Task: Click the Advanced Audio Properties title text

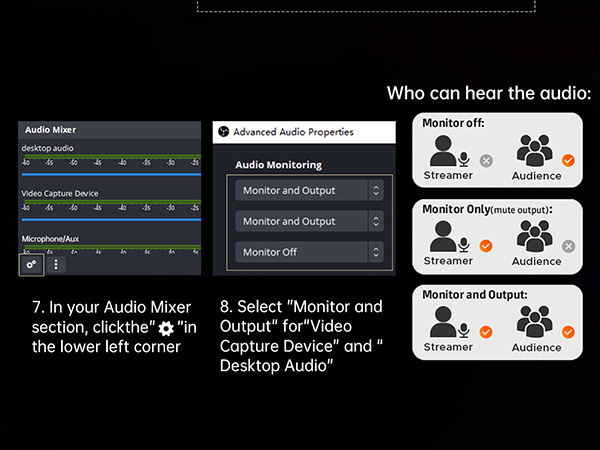Action: point(293,132)
